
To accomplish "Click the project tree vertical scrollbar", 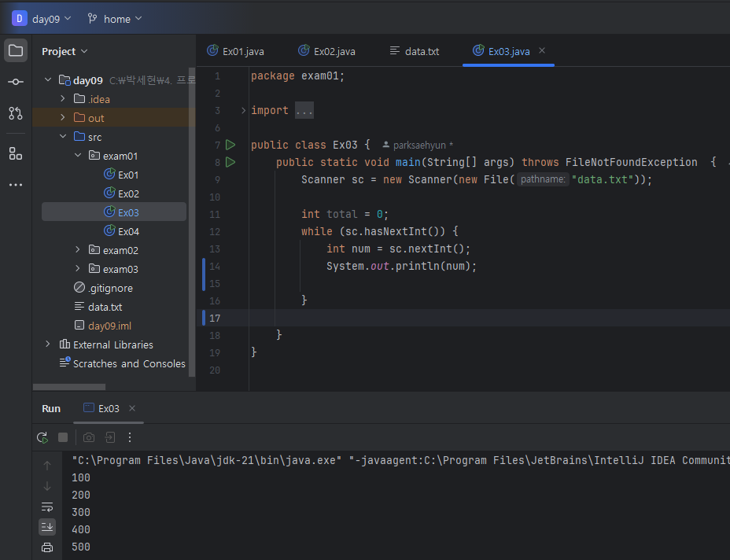I will point(191,222).
